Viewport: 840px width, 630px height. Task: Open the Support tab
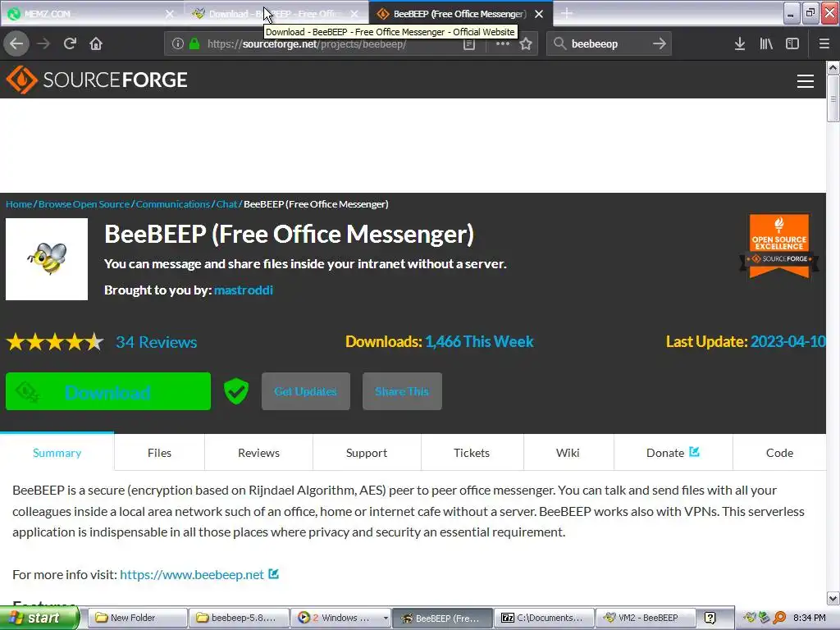[x=367, y=453]
